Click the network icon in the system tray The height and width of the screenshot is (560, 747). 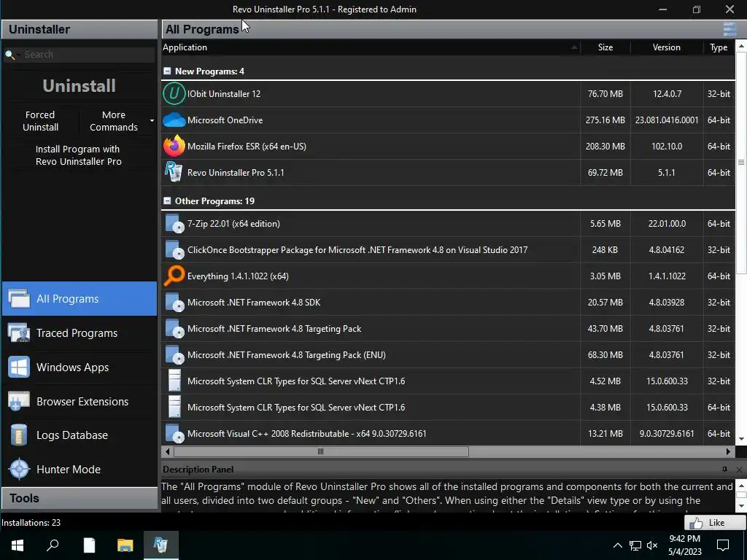(635, 545)
